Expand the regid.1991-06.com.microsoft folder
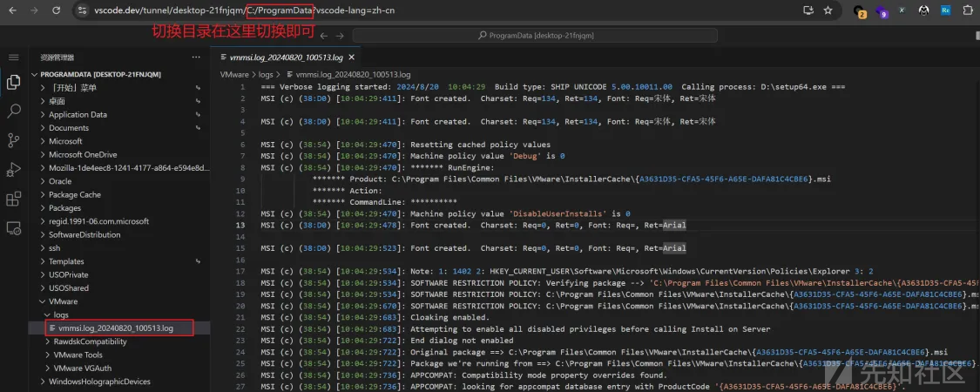Image resolution: width=980 pixels, height=392 pixels. 121,221
